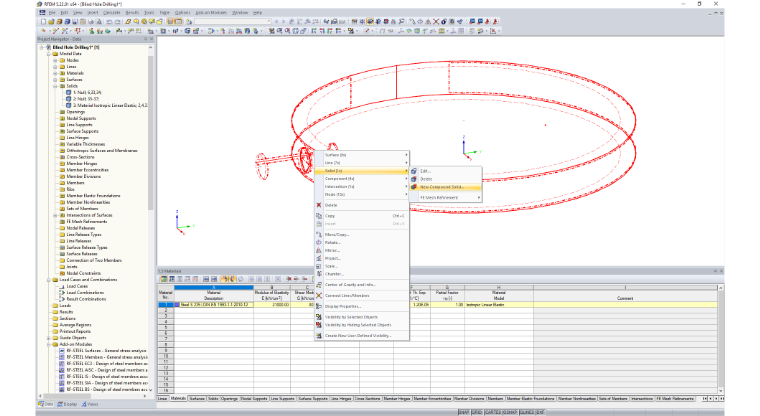Screen dimensions: 760x416
Task: Switch to the Data navigator tab
Action: click(46, 404)
